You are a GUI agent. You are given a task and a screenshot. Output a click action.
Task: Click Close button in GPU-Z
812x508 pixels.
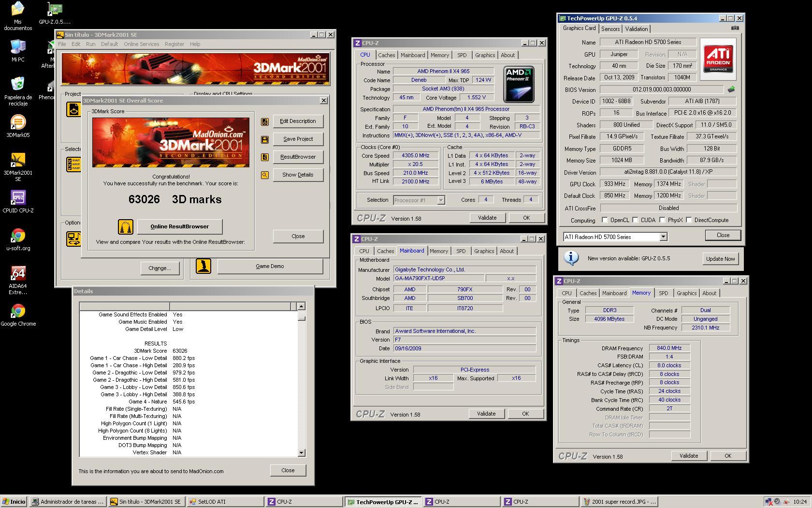click(723, 235)
